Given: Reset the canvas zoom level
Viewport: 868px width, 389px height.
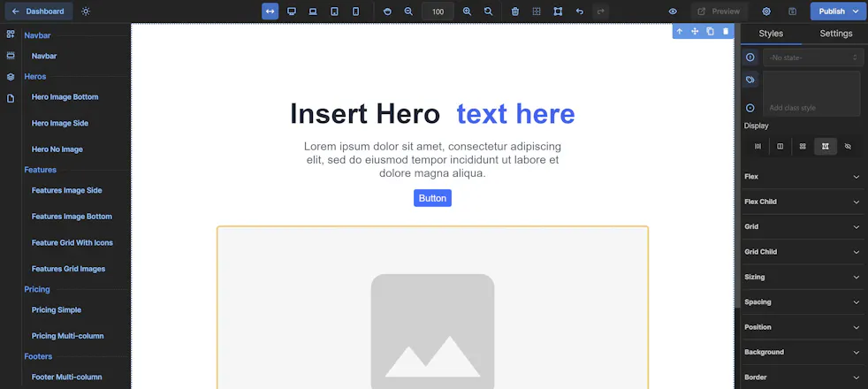Looking at the screenshot, I should click(x=488, y=11).
